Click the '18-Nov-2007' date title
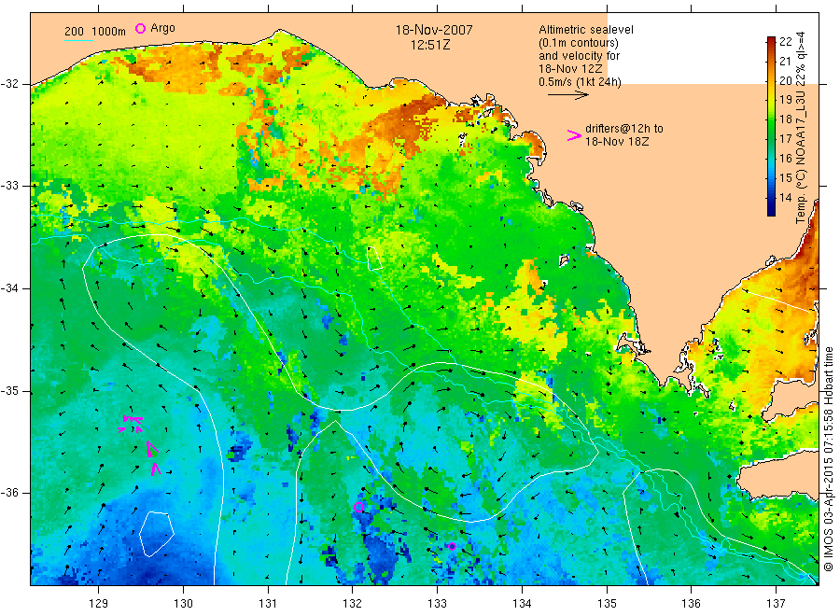 434,30
